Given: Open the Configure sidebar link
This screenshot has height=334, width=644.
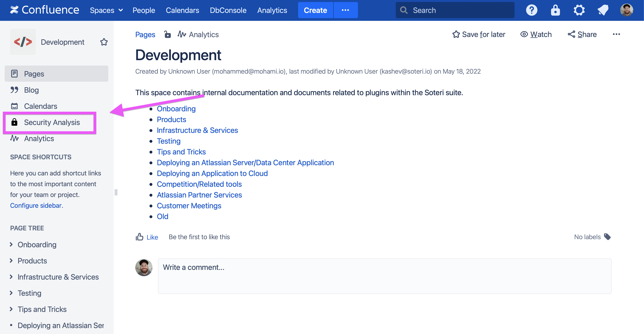Looking at the screenshot, I should pyautogui.click(x=36, y=205).
